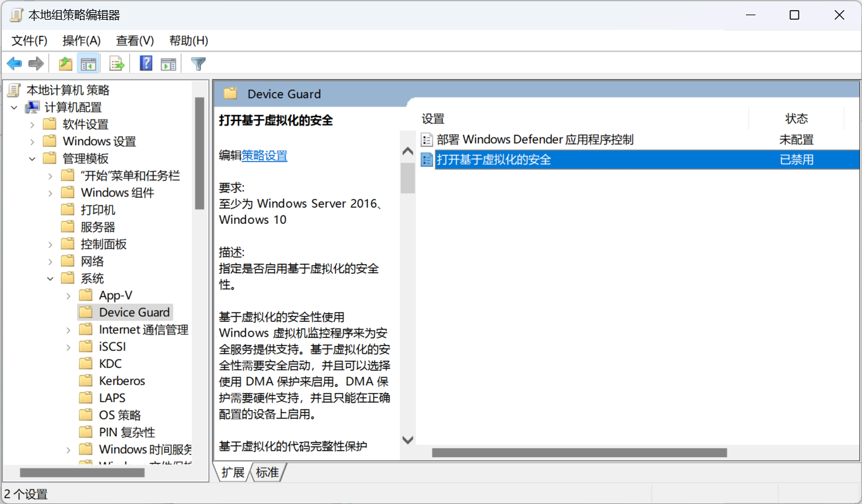Switch to the 标准 tab
The height and width of the screenshot is (504, 862).
coord(267,473)
